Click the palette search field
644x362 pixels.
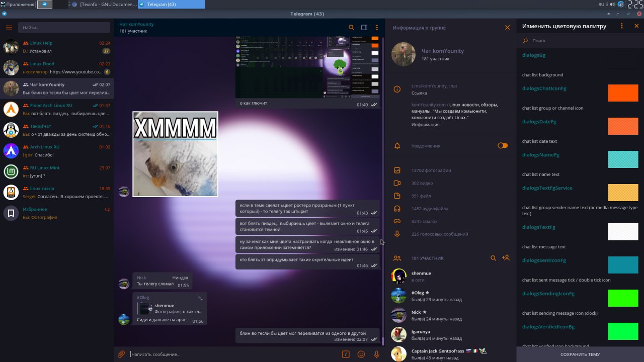[580, 41]
